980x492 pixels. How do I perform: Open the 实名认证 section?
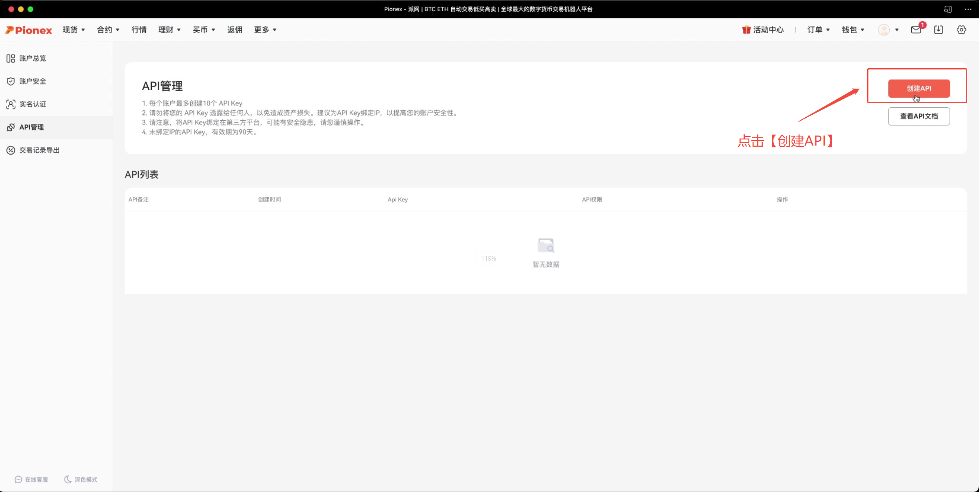(33, 104)
